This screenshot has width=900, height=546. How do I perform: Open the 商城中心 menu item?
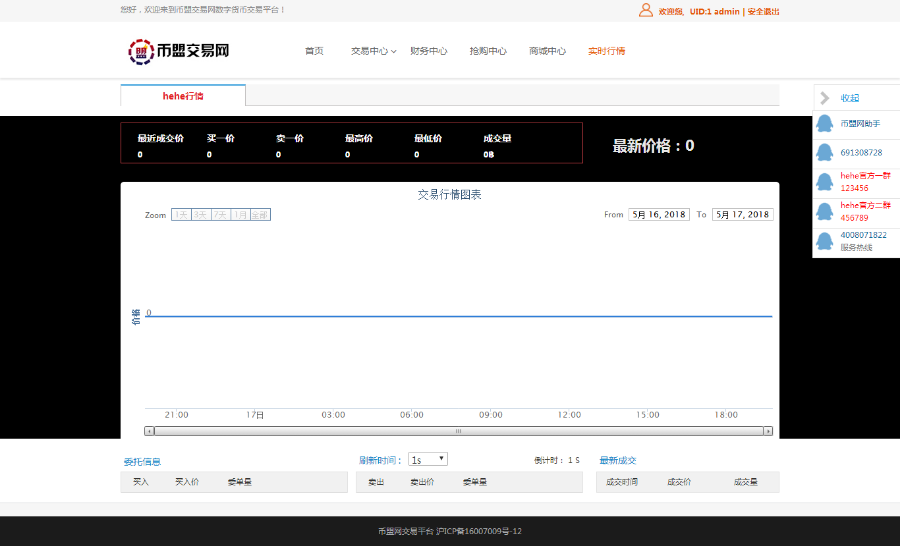[x=547, y=51]
